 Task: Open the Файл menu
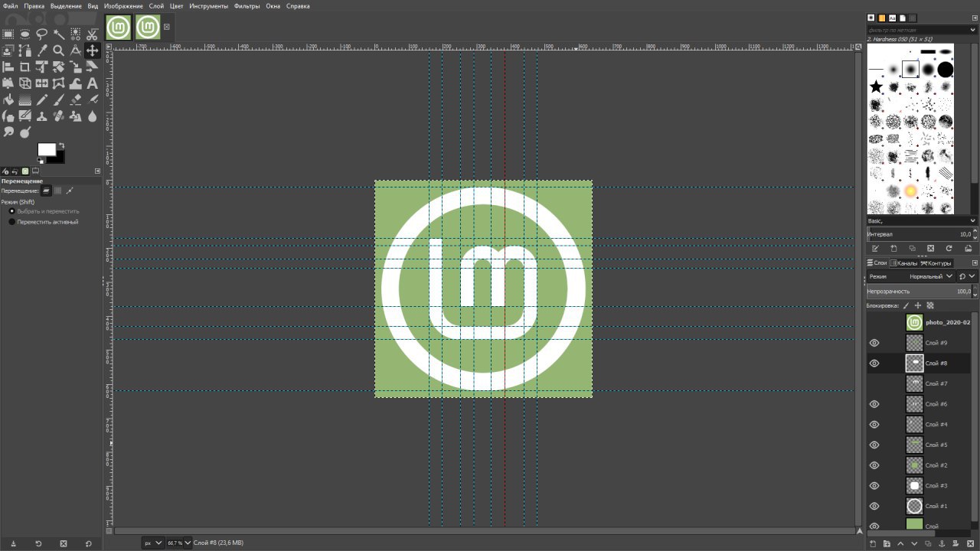[x=10, y=5]
